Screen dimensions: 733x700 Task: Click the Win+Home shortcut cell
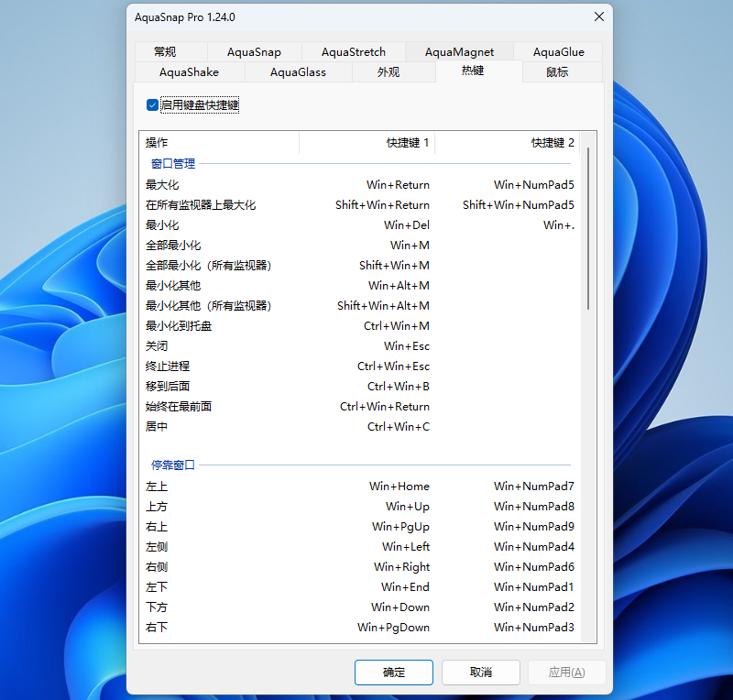(x=399, y=487)
